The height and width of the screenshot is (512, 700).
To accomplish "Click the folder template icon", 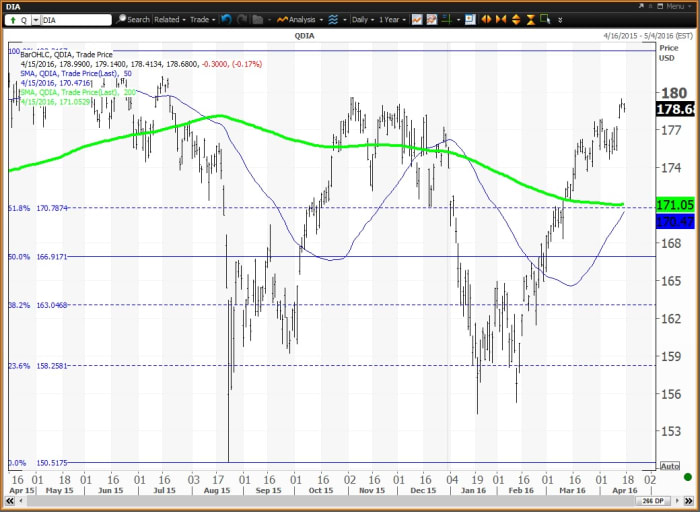I will click(257, 20).
